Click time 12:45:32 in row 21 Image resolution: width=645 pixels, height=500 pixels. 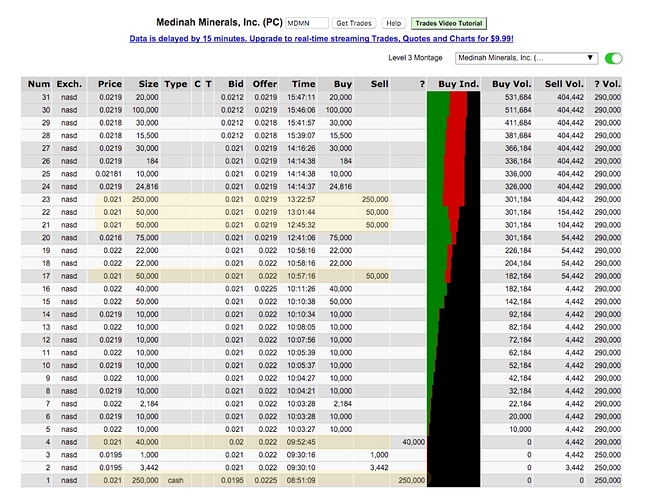301,225
